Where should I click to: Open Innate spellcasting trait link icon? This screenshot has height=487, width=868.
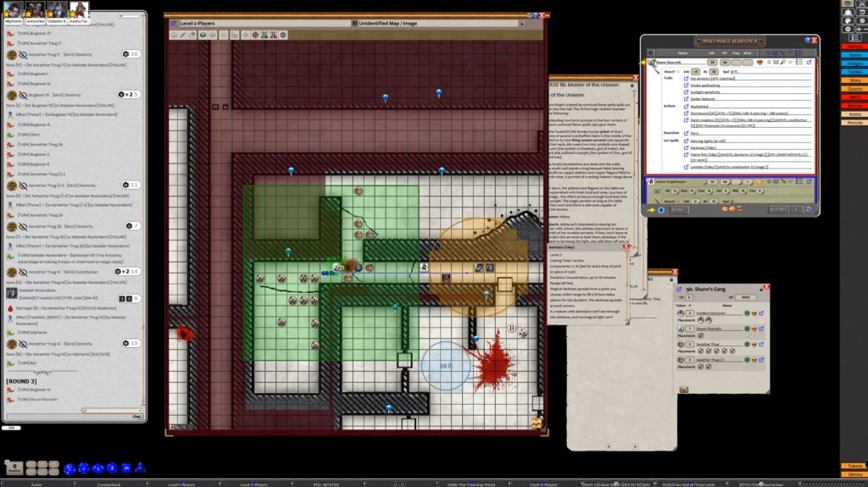[686, 86]
